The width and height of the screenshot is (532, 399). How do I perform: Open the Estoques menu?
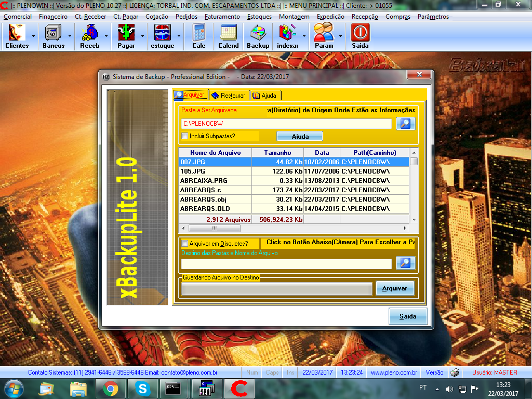click(260, 17)
